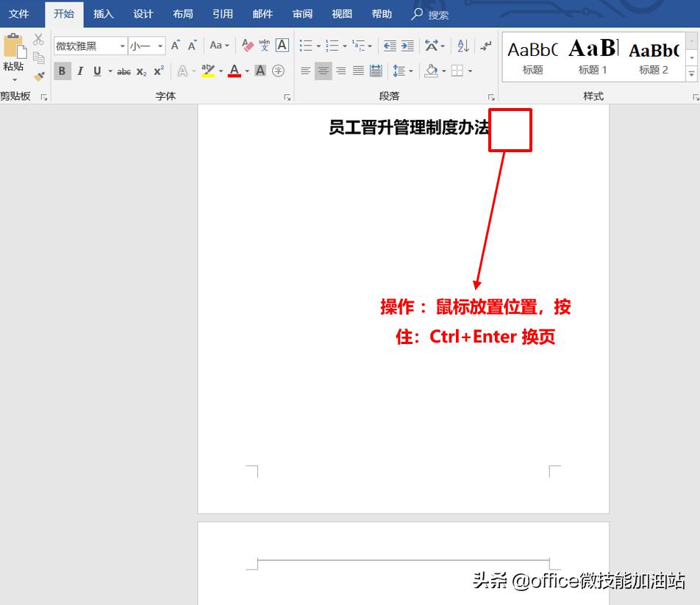Select the Subscript icon

(x=140, y=71)
